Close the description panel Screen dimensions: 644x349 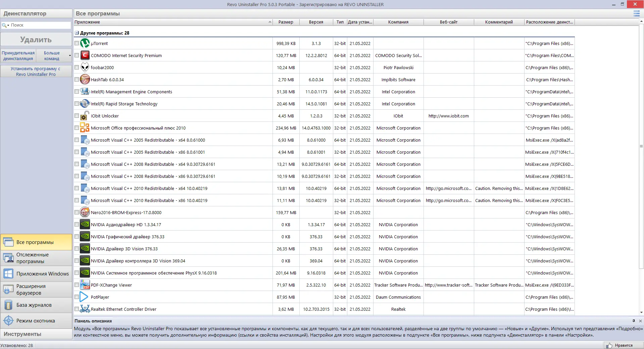coord(640,321)
